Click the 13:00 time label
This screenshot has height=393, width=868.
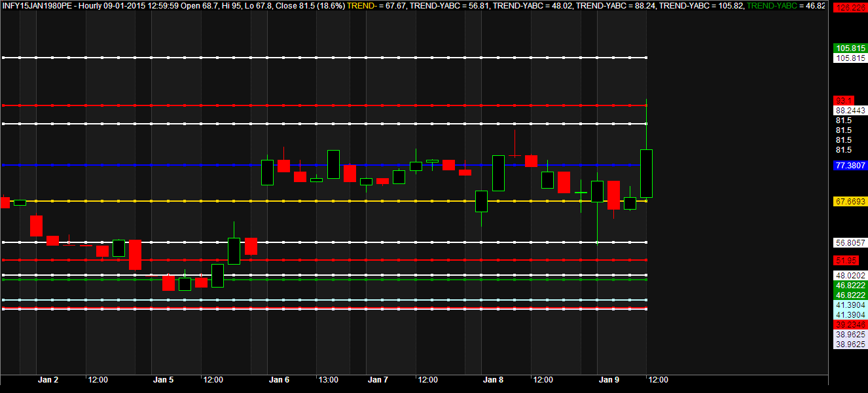point(328,380)
